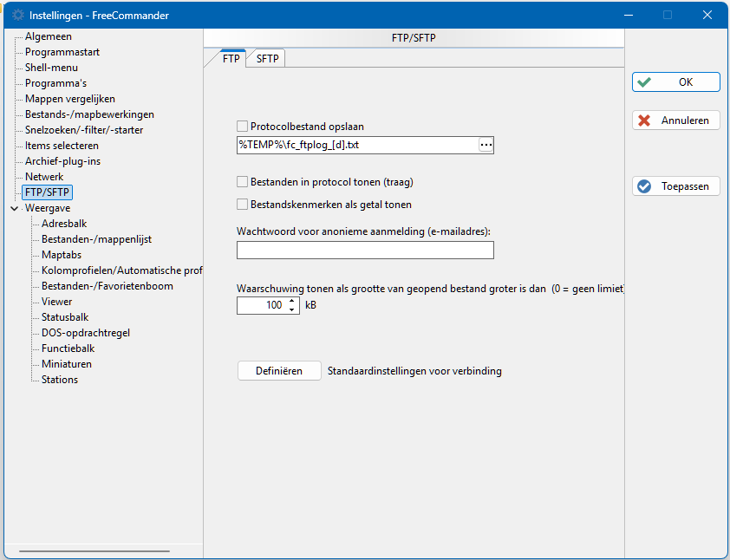The image size is (730, 560).
Task: Open the Shell-menu settings
Action: pyautogui.click(x=51, y=68)
